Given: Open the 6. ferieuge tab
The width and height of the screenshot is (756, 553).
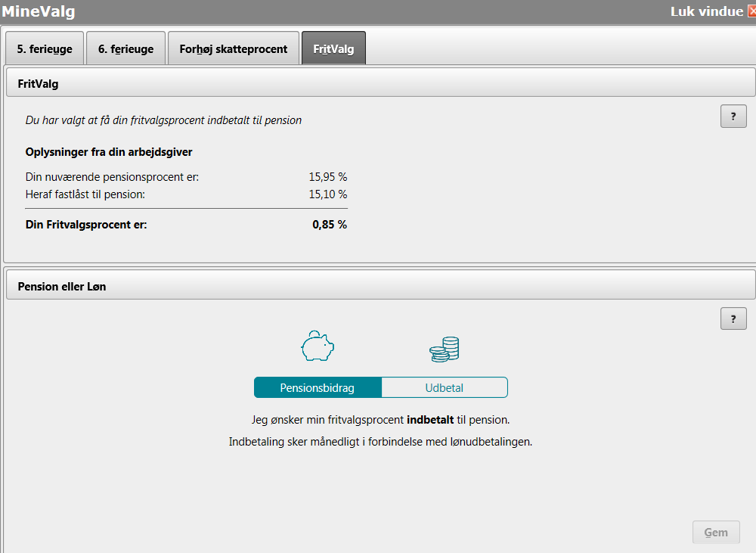Looking at the screenshot, I should pos(125,49).
